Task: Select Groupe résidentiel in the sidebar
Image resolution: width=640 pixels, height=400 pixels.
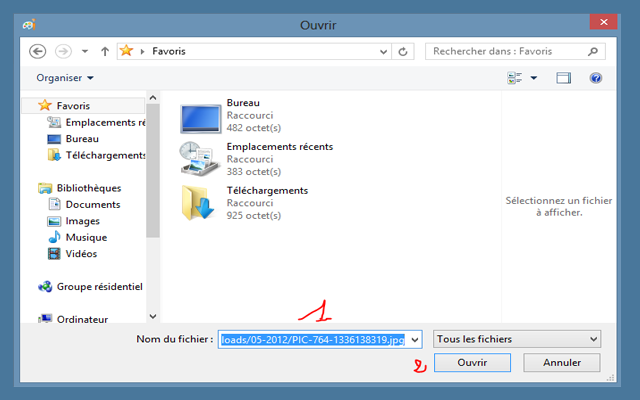Action: 96,286
